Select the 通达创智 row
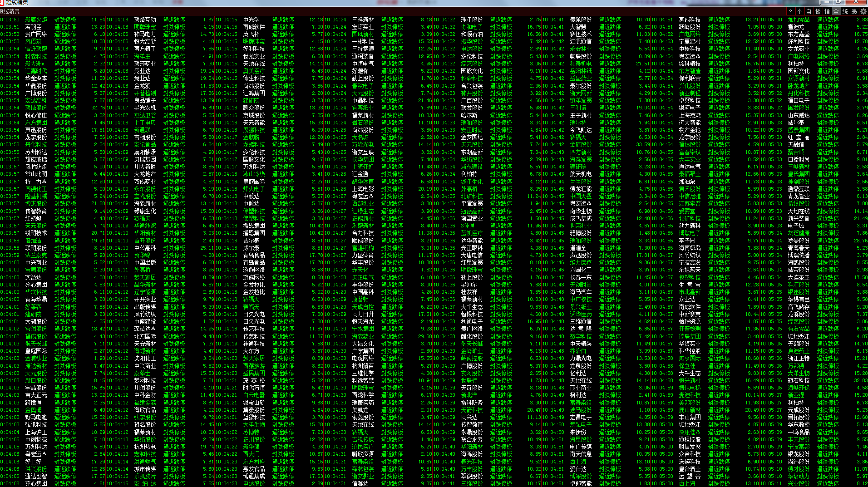The height and width of the screenshot is (487, 868). tap(36, 476)
